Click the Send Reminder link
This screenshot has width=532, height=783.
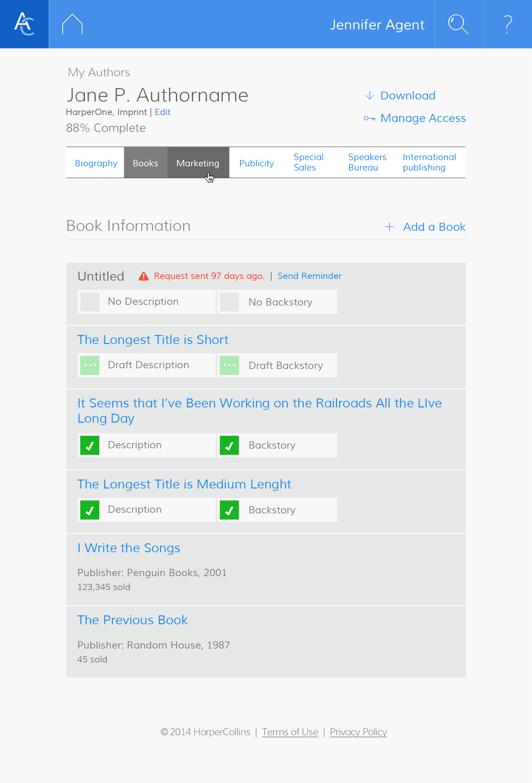(x=309, y=276)
